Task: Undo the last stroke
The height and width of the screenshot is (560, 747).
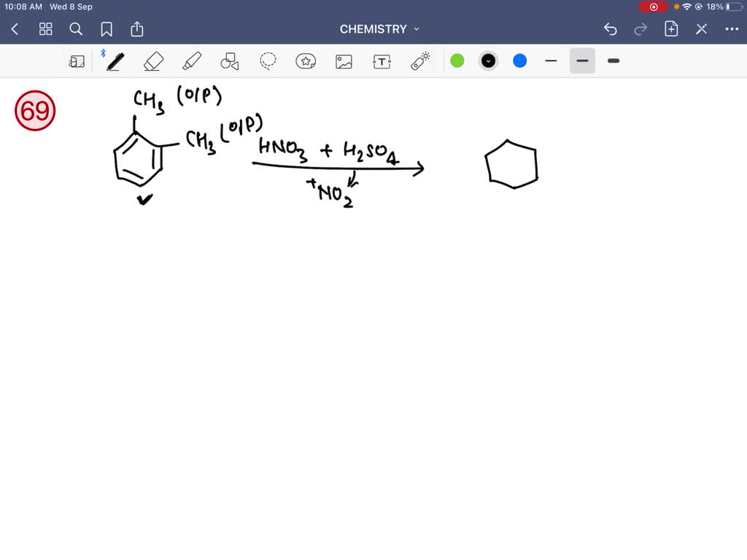Action: click(x=611, y=29)
